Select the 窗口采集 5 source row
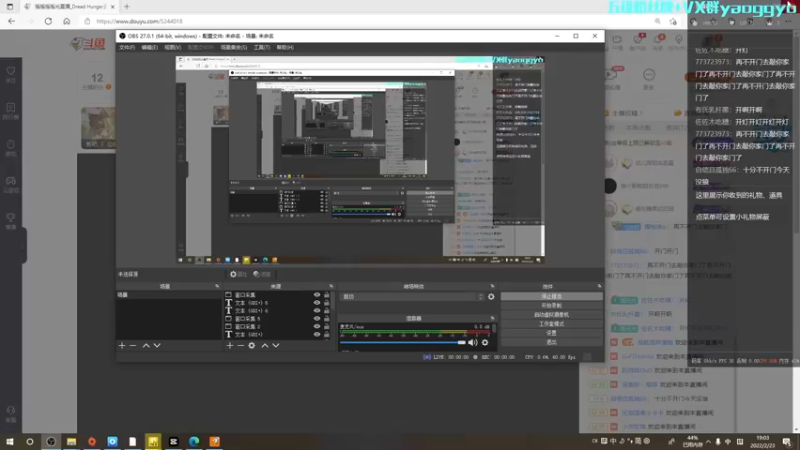The image size is (800, 450). [x=268, y=318]
